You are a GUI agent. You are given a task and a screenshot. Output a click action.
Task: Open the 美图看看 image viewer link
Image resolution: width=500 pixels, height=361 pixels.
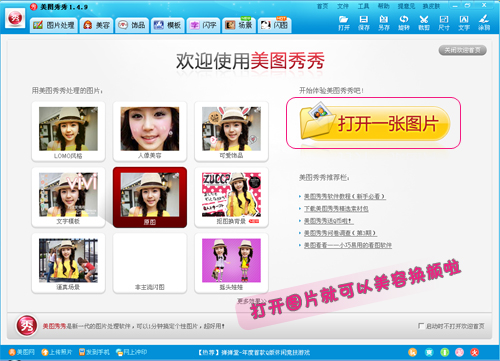[x=348, y=245]
